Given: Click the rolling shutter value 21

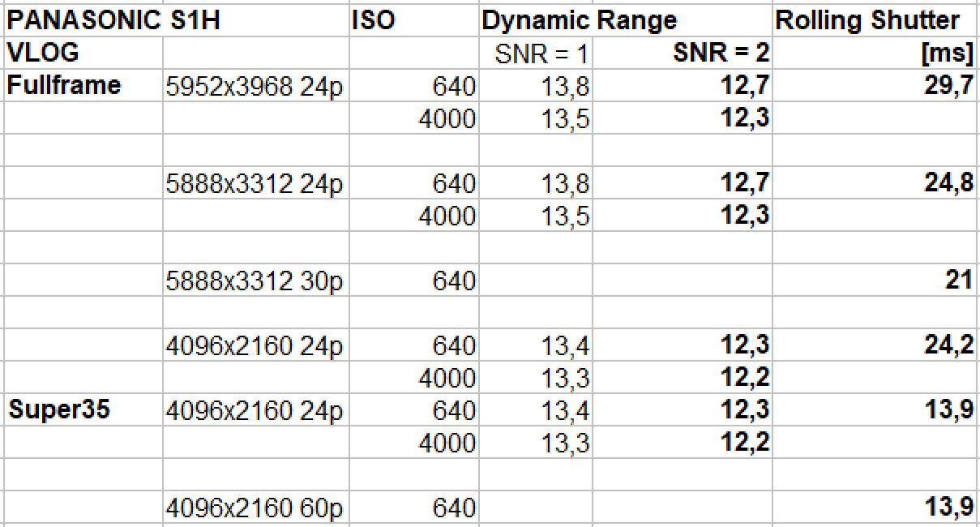Looking at the screenshot, I should tap(959, 280).
